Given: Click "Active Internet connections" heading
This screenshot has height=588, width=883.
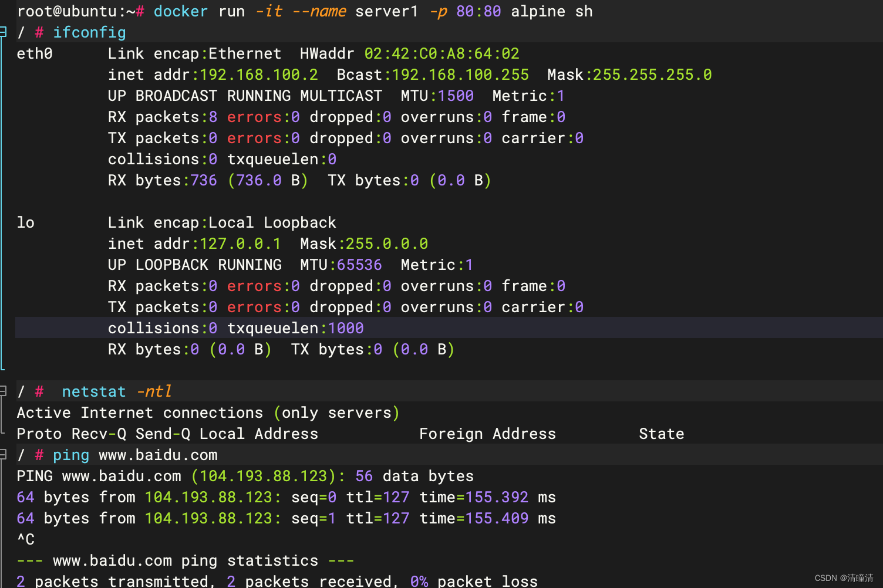Looking at the screenshot, I should [x=140, y=413].
